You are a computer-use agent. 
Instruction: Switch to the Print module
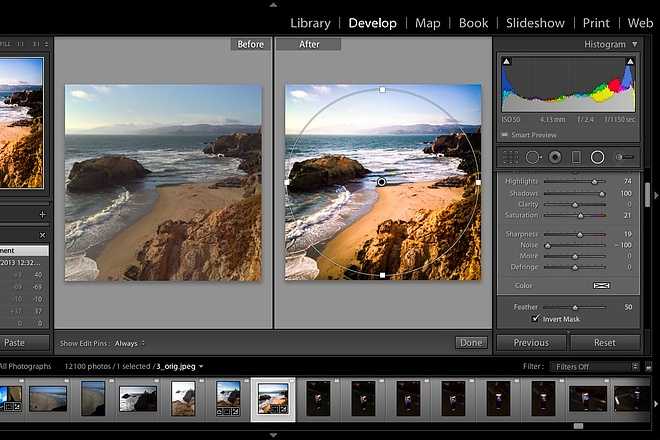(596, 23)
